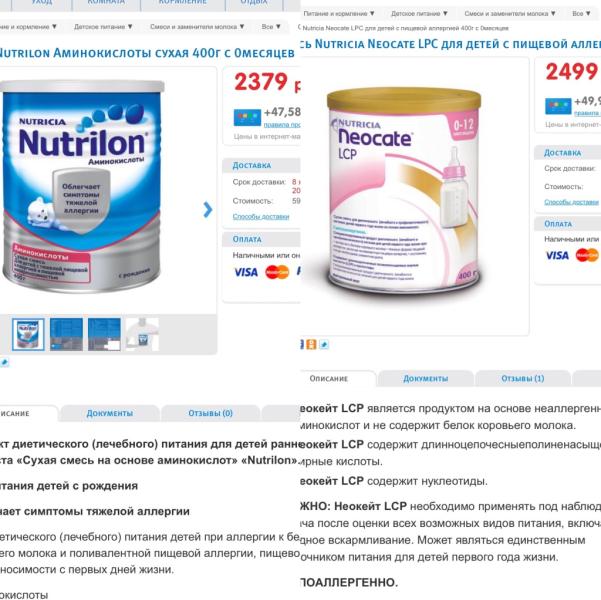Click the Visa logo under Nutrilon Оплата
Viewport: 601px width, 600px height.
click(246, 272)
